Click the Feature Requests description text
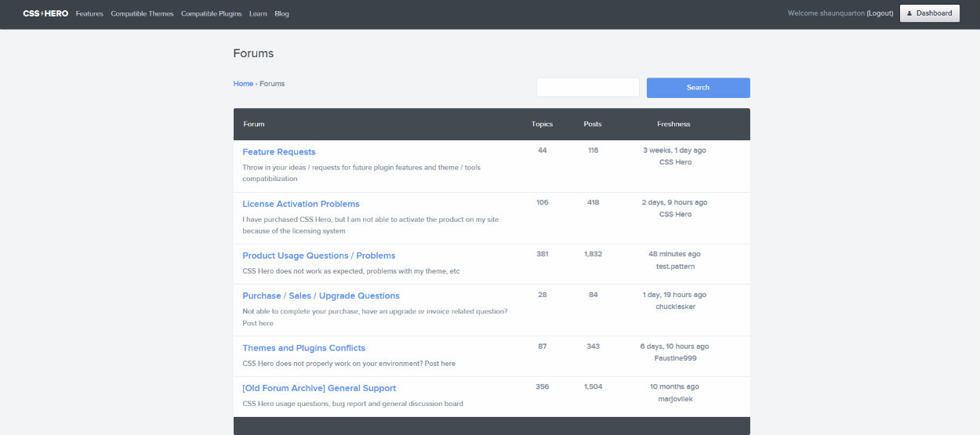The height and width of the screenshot is (435, 980). (x=361, y=173)
